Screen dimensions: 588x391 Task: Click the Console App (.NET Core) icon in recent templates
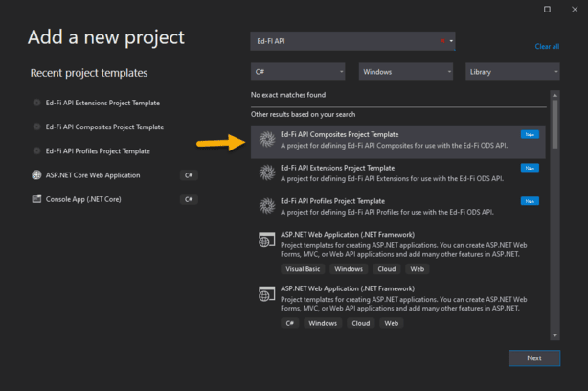36,199
